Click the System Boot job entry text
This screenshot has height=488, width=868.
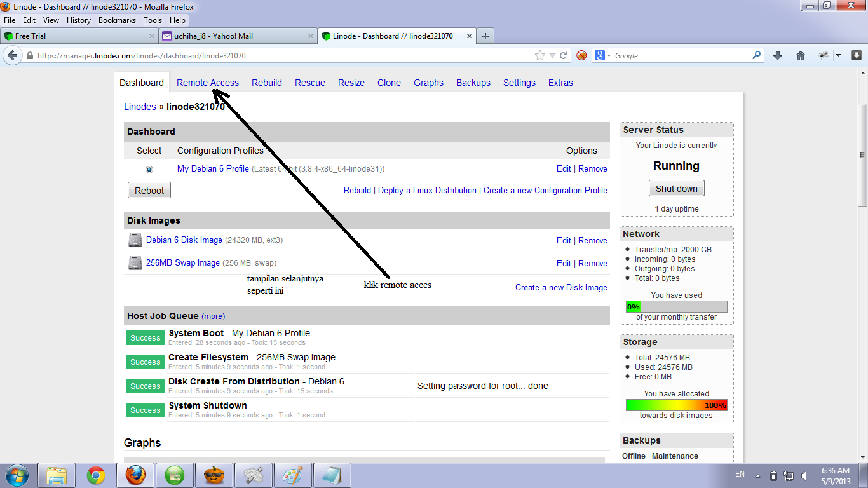(240, 333)
